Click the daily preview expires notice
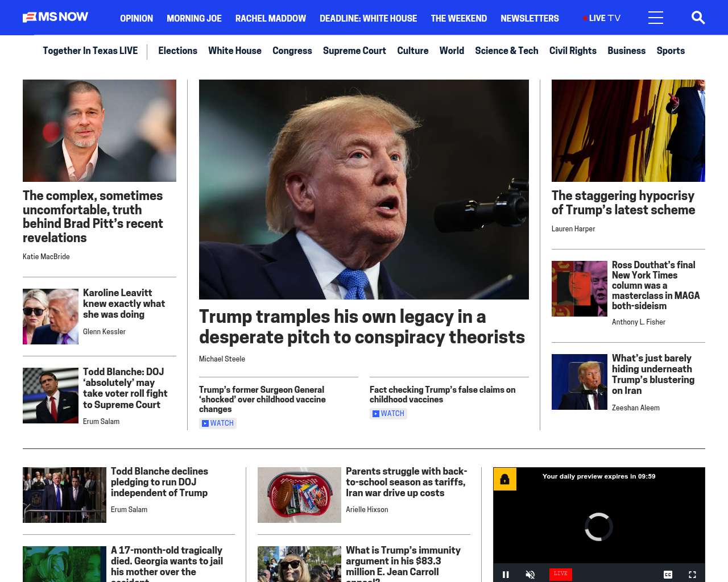728x582 pixels. click(x=599, y=476)
